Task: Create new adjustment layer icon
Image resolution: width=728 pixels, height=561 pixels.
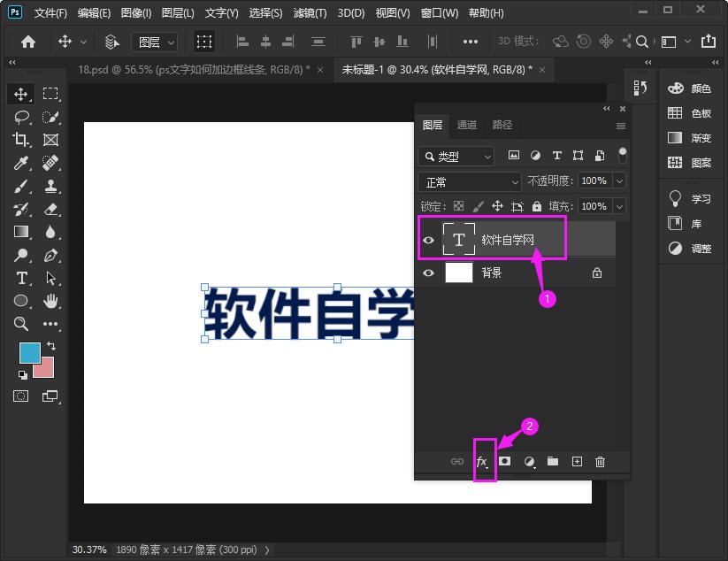Action: 529,462
